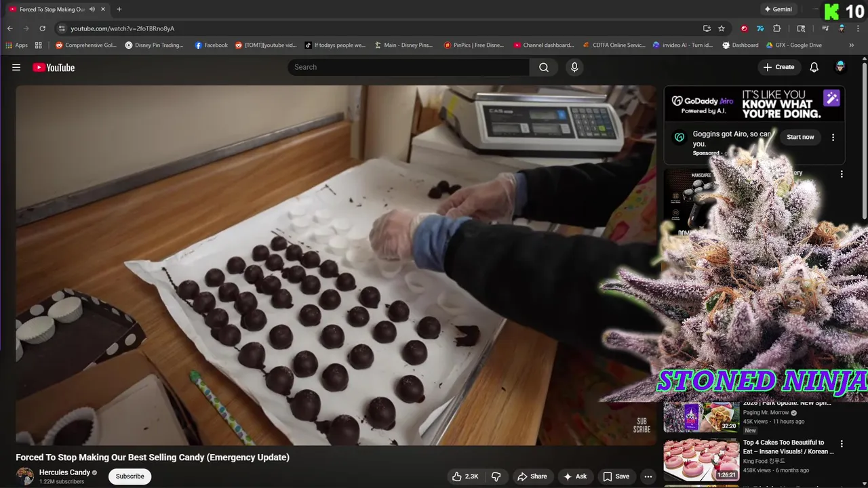Open a new browser tab
868x488 pixels.
click(x=119, y=9)
